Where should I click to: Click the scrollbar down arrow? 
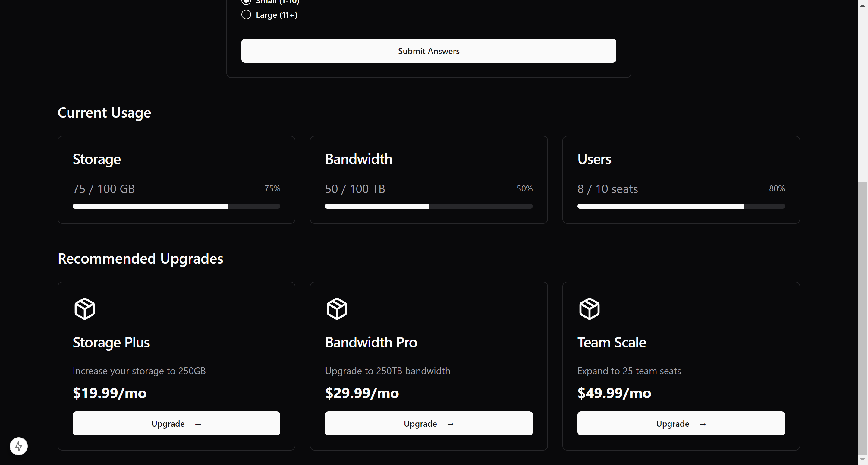[863, 460]
